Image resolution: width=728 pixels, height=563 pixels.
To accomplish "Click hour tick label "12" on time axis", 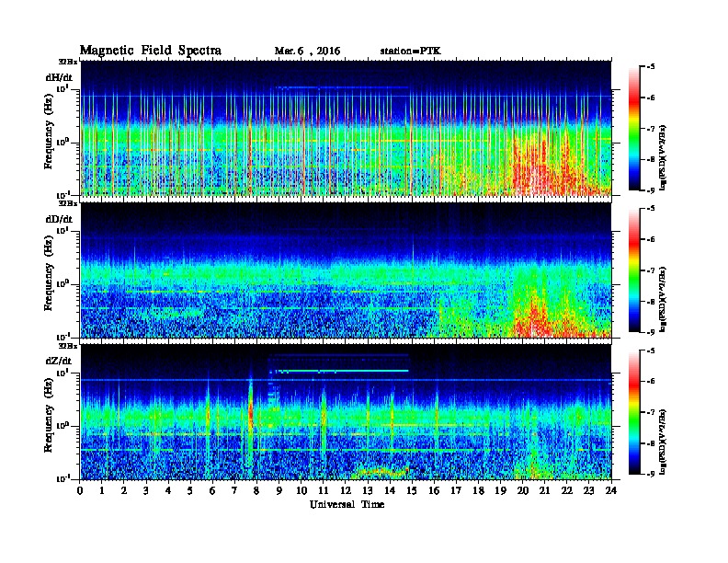I will click(x=346, y=491).
